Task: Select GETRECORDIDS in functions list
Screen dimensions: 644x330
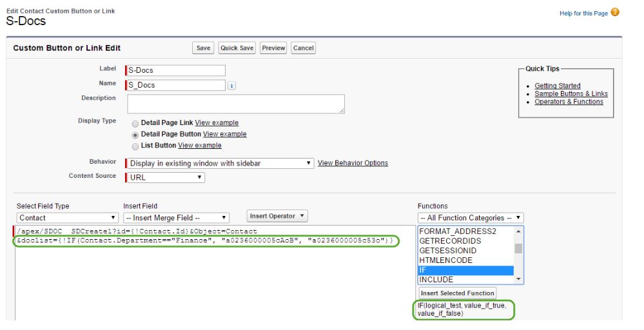Action: point(466,241)
